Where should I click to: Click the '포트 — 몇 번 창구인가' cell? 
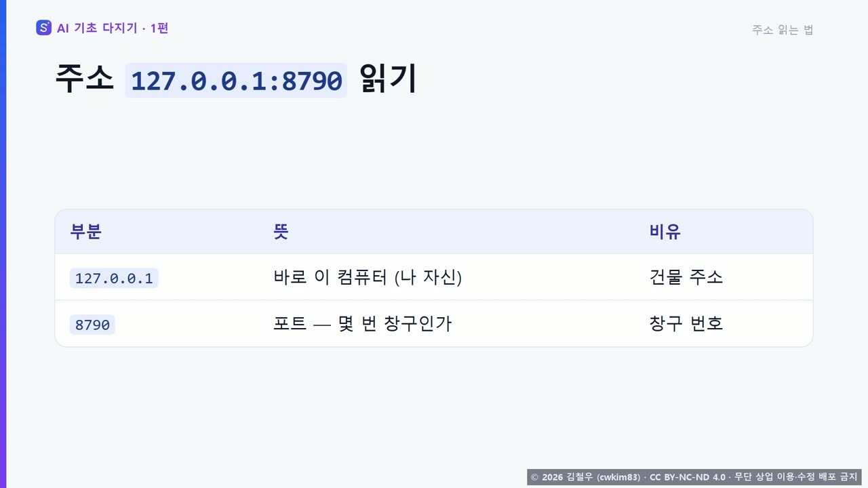(362, 324)
